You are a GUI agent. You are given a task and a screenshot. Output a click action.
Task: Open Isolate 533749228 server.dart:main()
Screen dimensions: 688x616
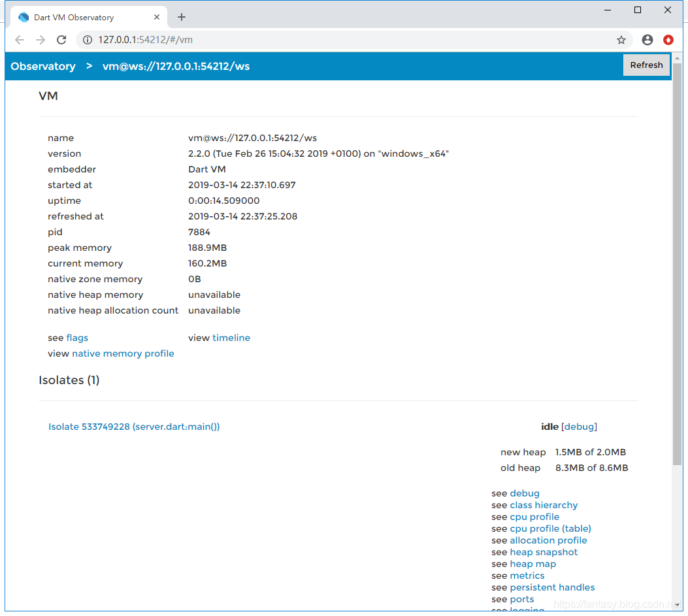(x=134, y=427)
